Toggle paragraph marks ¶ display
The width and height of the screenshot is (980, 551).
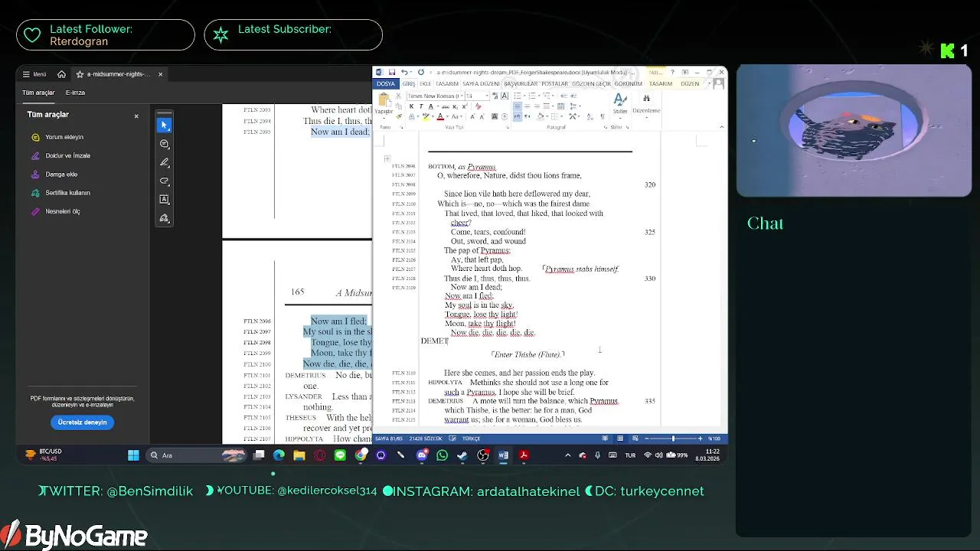coord(603,116)
